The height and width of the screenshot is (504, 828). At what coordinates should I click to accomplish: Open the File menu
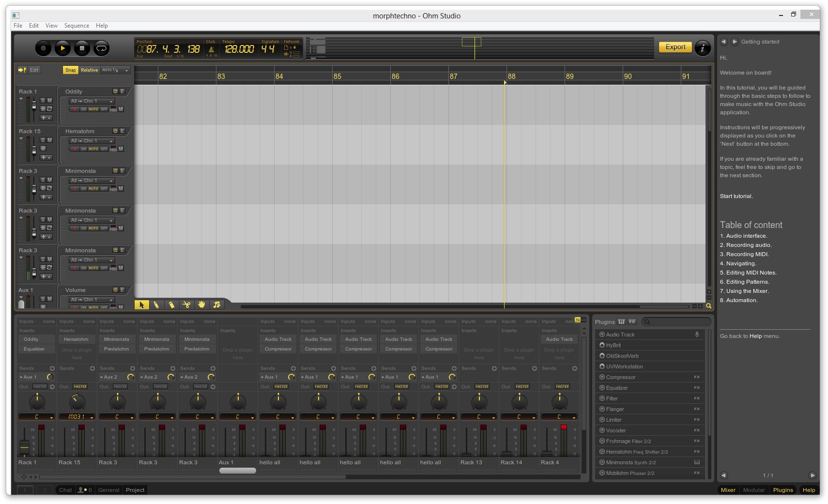18,26
